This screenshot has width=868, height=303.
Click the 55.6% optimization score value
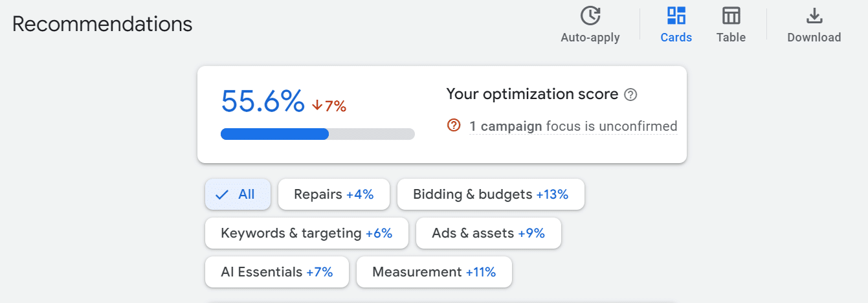click(263, 101)
